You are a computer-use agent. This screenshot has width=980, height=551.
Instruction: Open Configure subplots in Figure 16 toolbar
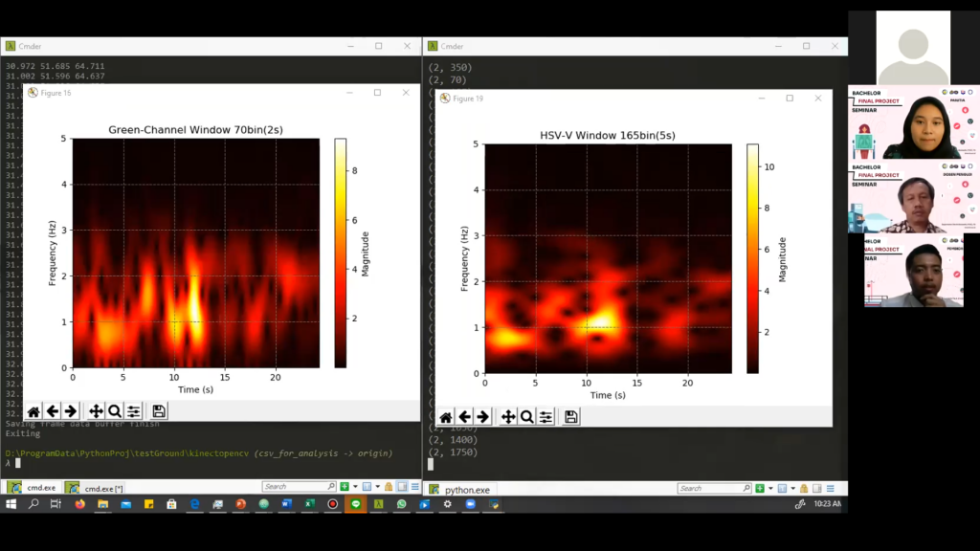pos(134,411)
